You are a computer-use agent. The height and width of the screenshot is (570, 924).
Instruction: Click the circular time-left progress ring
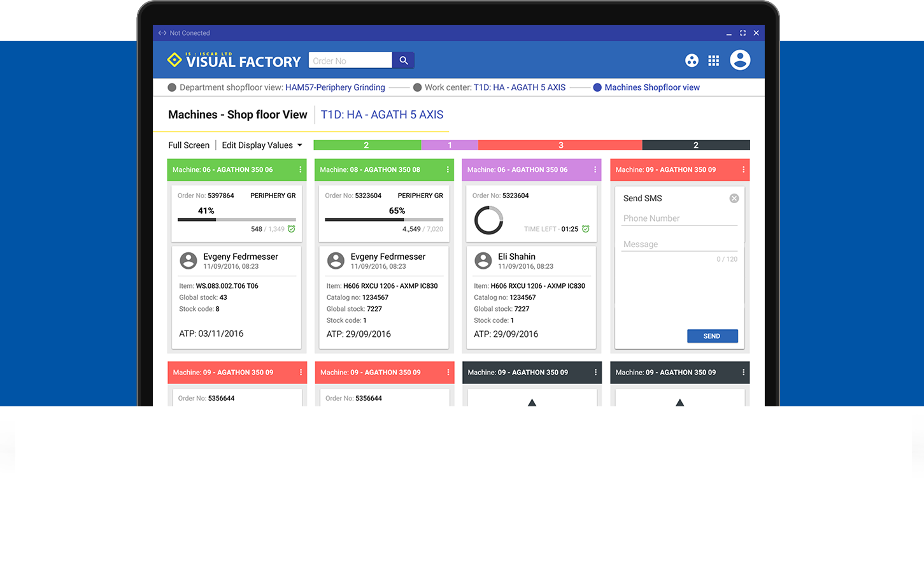coord(488,220)
